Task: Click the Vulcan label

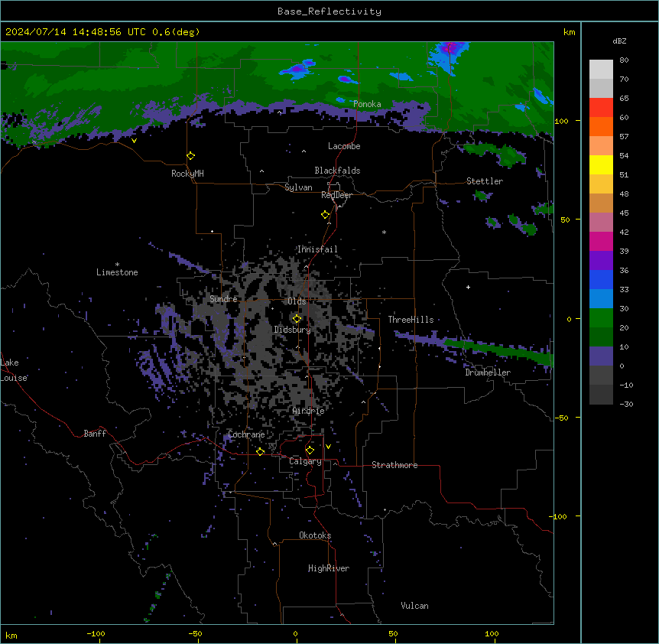Action: coord(414,606)
